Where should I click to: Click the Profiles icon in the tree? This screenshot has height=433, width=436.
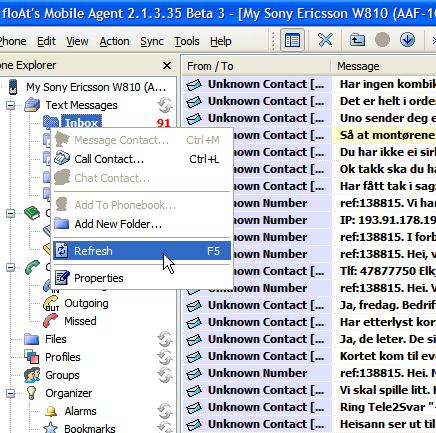32,357
